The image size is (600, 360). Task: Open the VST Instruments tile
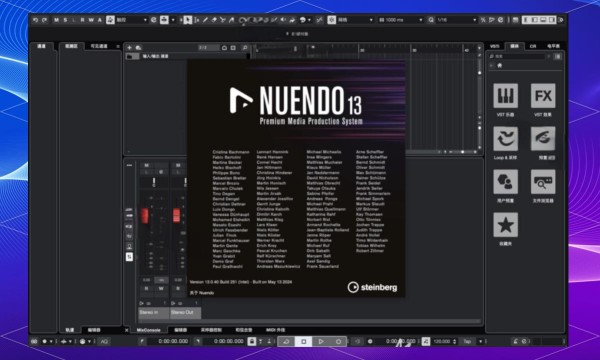[x=505, y=96]
